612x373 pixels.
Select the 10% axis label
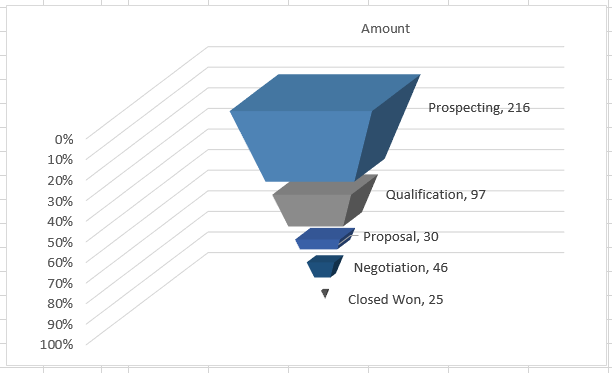point(60,160)
